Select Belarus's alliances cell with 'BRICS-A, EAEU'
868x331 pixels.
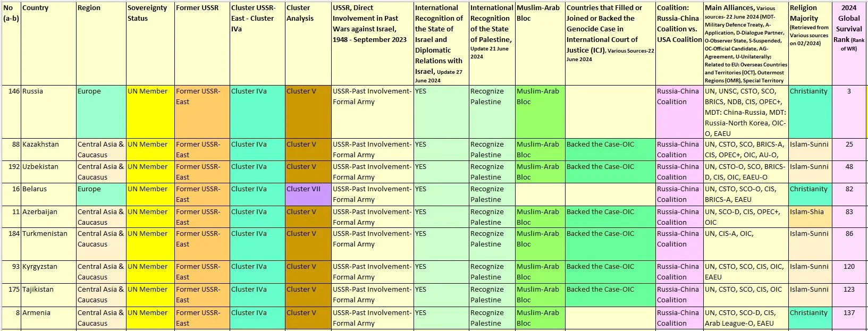click(746, 194)
